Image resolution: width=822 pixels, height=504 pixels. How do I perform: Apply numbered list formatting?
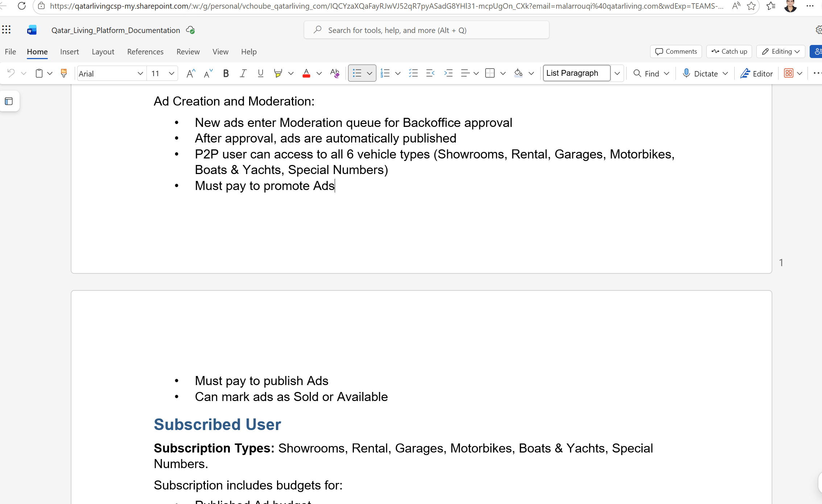[385, 74]
